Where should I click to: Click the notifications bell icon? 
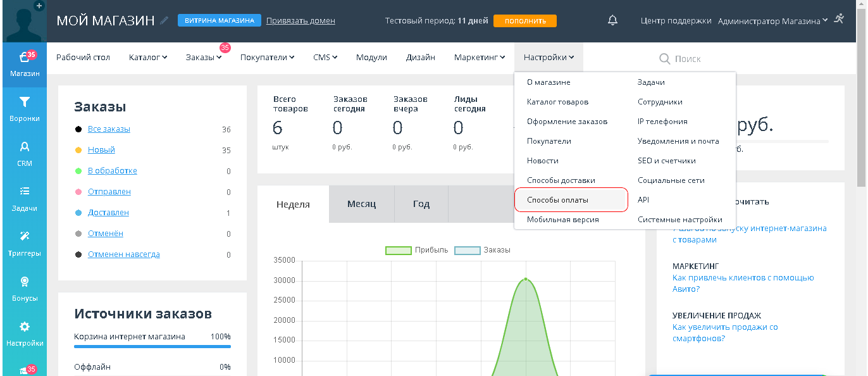[612, 20]
